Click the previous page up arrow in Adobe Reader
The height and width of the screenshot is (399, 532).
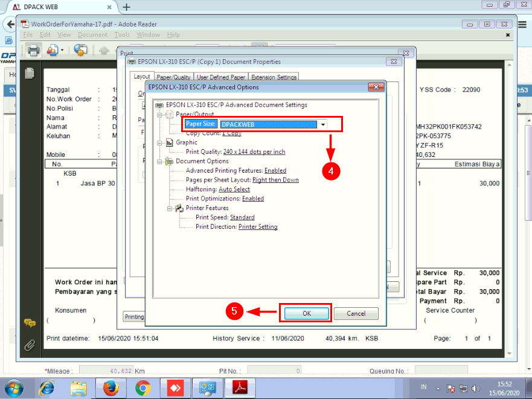coord(104,51)
